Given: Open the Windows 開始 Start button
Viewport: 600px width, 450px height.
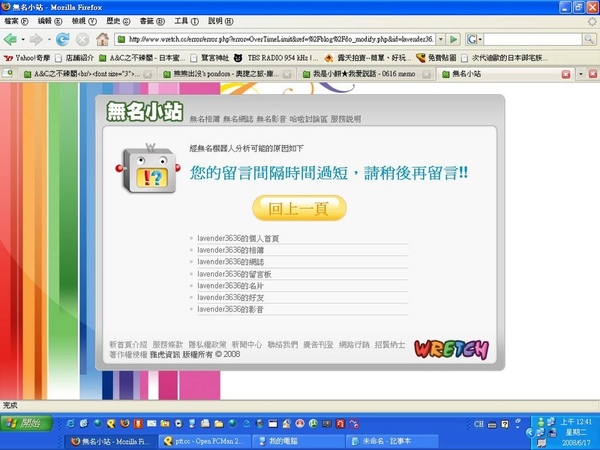Looking at the screenshot, I should tap(26, 423).
